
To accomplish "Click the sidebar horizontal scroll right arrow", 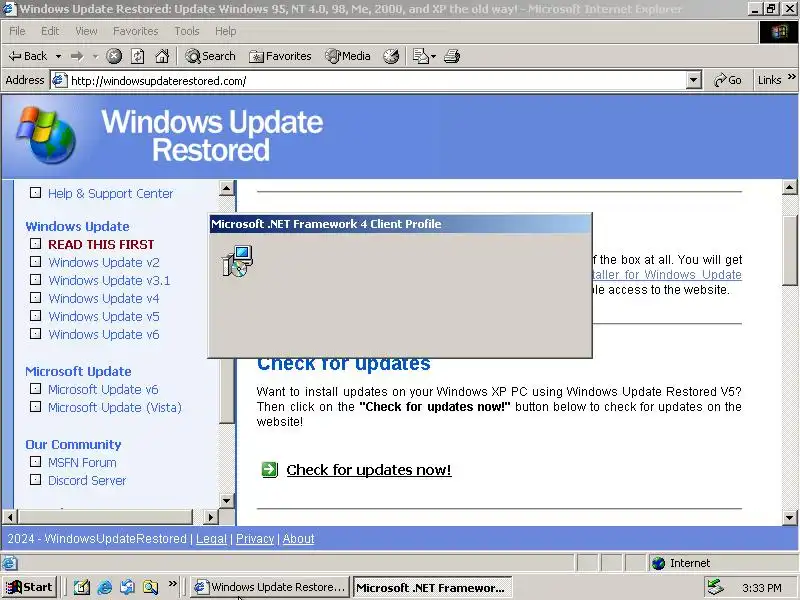I will (210, 517).
